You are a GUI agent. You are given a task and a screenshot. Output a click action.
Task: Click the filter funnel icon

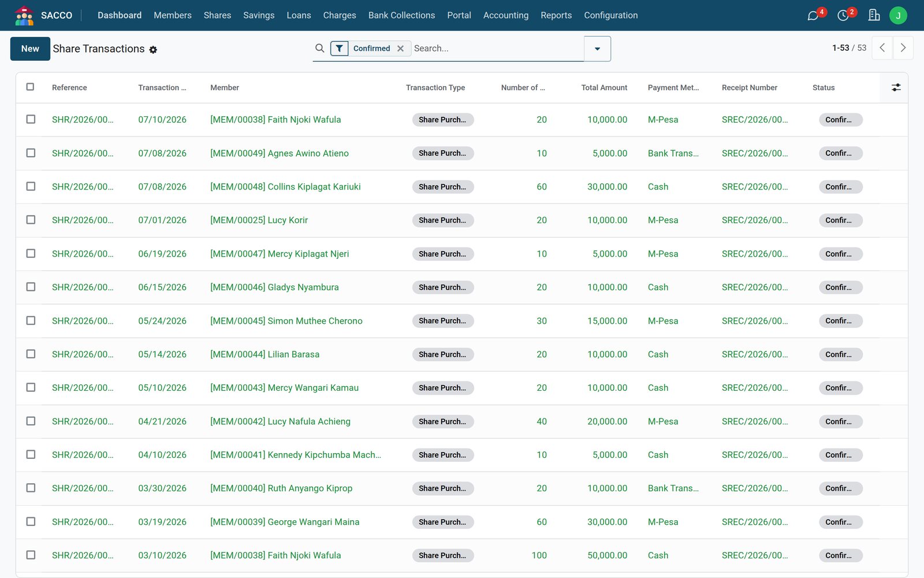(x=340, y=49)
